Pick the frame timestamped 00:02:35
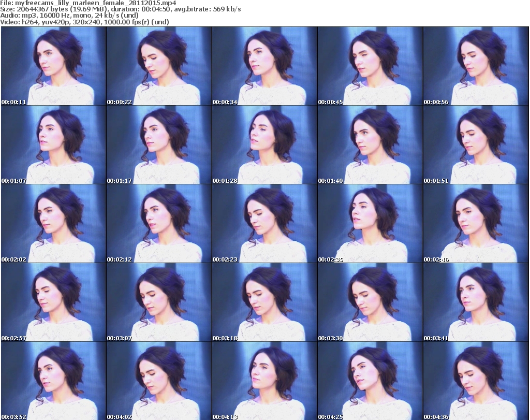530x420 pixels. (370, 224)
